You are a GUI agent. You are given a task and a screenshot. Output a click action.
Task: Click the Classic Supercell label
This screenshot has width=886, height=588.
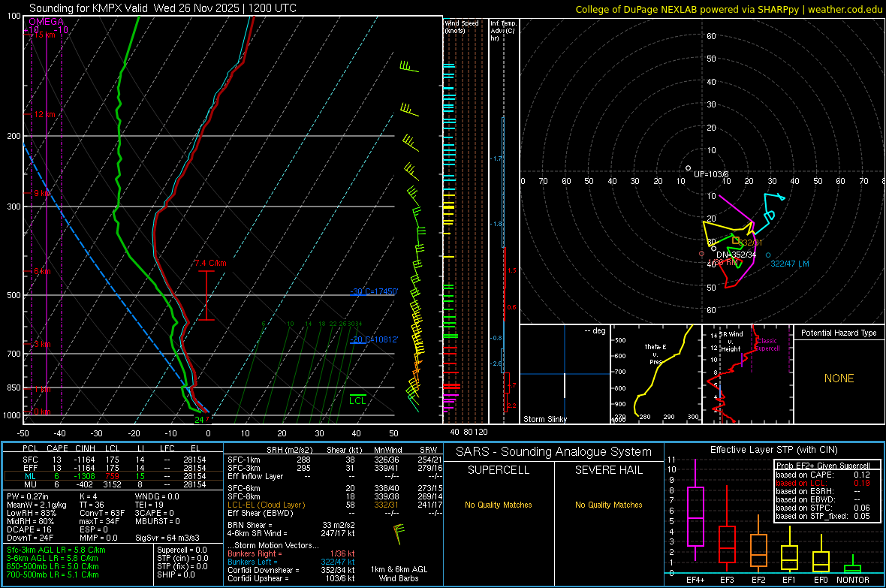(x=767, y=345)
